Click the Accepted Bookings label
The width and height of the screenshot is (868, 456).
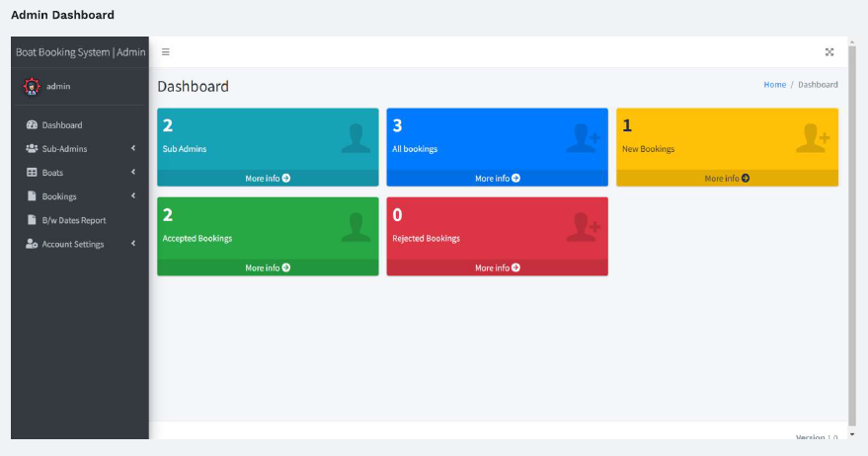(x=197, y=239)
